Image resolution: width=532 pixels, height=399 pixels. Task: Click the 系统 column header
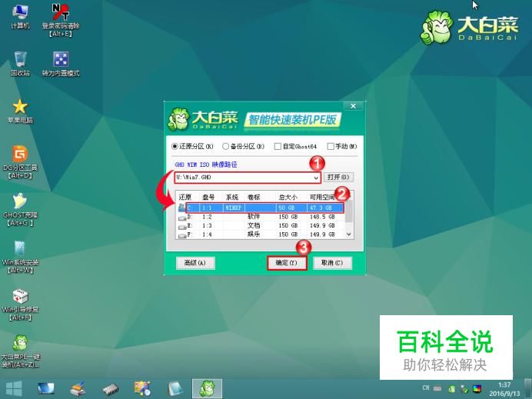point(232,197)
